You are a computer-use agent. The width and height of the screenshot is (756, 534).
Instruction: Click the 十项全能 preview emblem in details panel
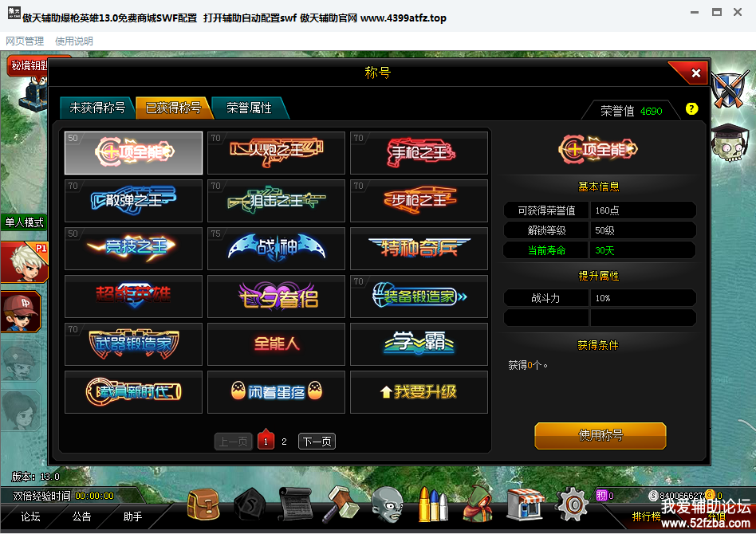tap(598, 150)
